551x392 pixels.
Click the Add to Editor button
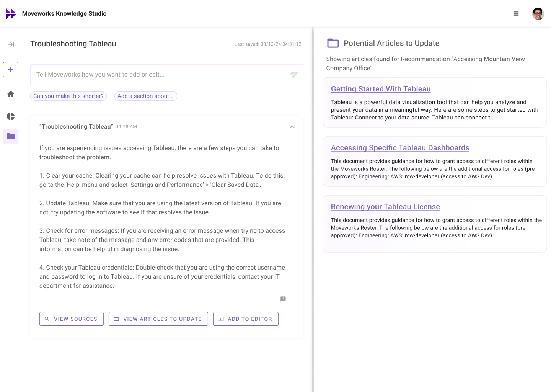(x=246, y=319)
